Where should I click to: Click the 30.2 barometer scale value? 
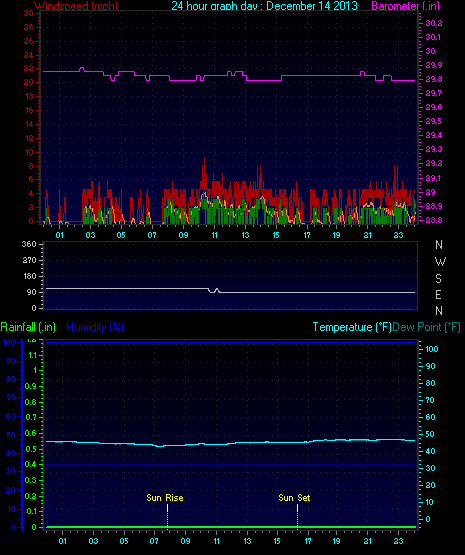[434, 23]
